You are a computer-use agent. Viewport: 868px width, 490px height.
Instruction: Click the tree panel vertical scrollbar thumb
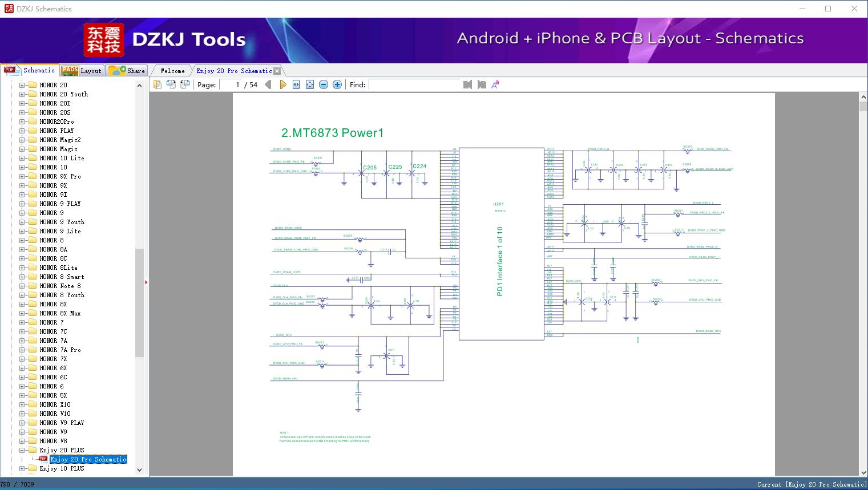pyautogui.click(x=139, y=302)
